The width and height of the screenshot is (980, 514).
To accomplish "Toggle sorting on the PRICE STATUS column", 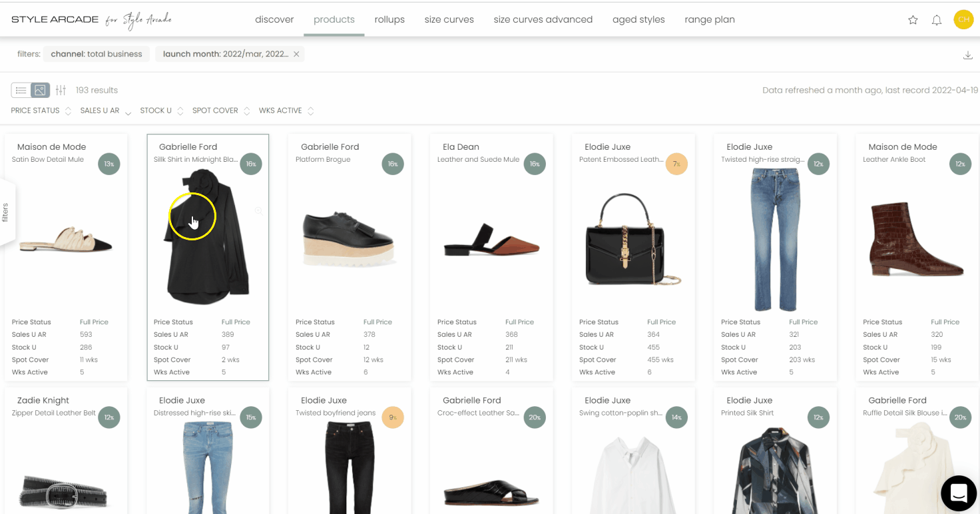I will [69, 110].
